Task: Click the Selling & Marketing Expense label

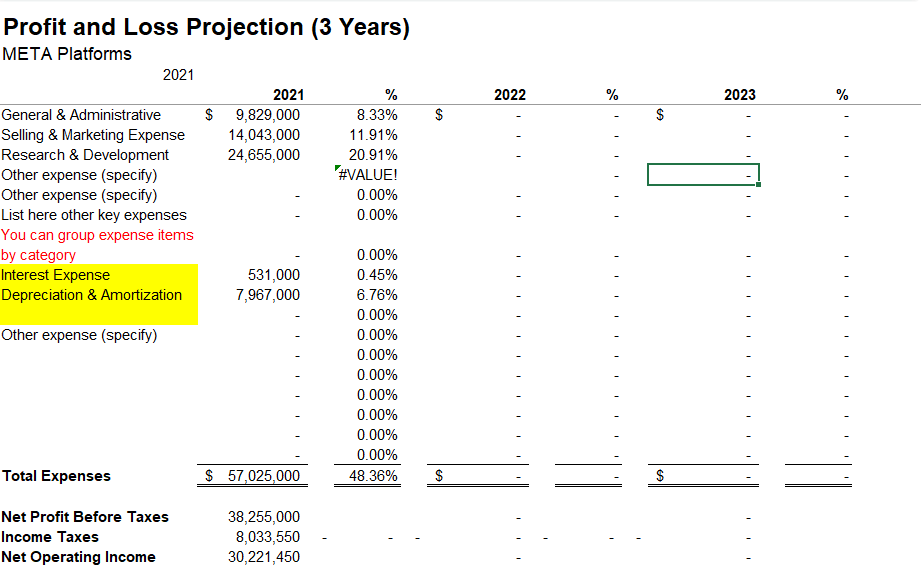Action: 93,135
